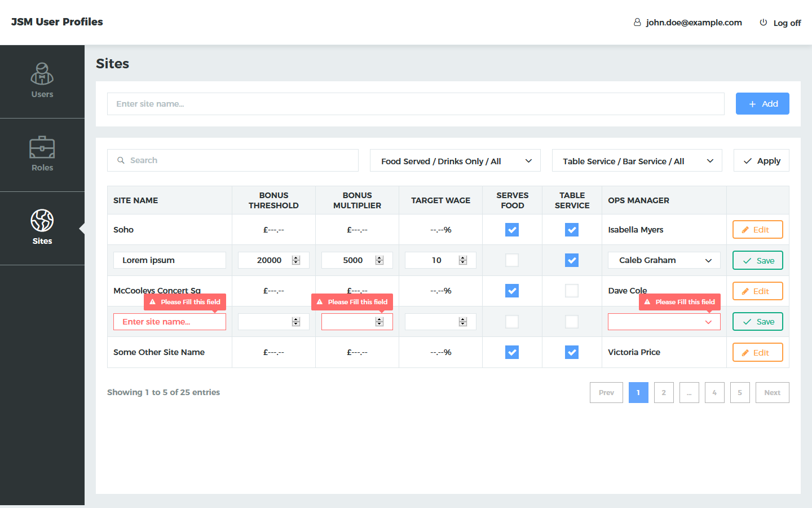Select the Sites globe icon
This screenshot has height=508, width=812.
42,221
